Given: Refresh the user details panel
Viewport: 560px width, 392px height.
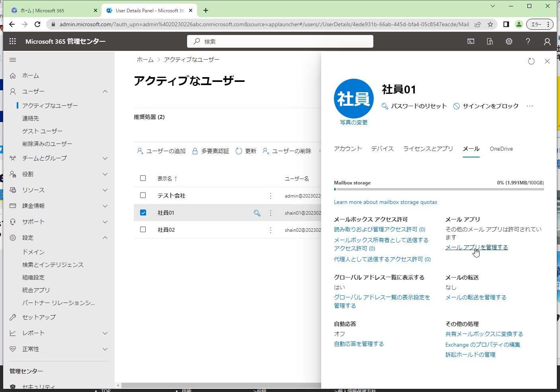Looking at the screenshot, I should (531, 61).
